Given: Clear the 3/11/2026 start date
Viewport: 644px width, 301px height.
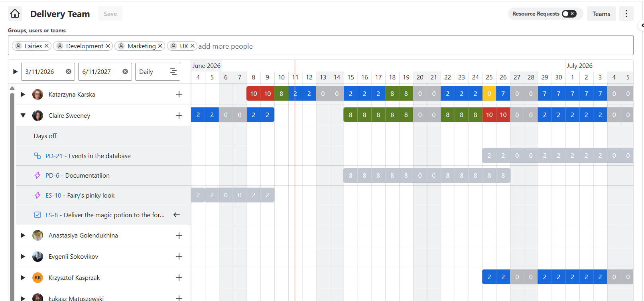Looking at the screenshot, I should click(x=69, y=71).
